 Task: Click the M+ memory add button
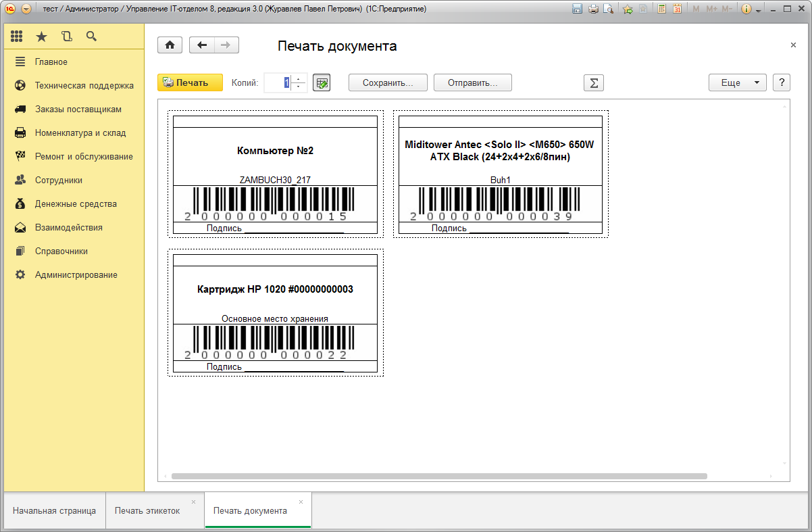click(x=711, y=9)
